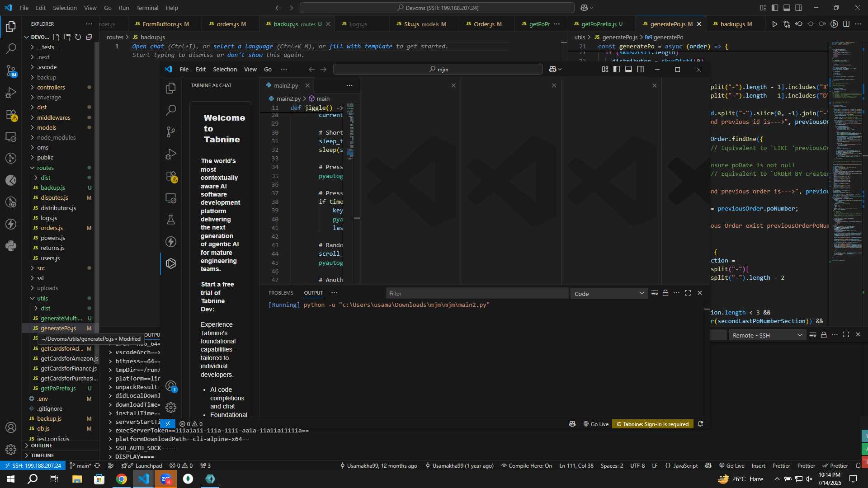The width and height of the screenshot is (868, 488).
Task: Open Testing flask icon in mjm window
Action: coord(171,220)
